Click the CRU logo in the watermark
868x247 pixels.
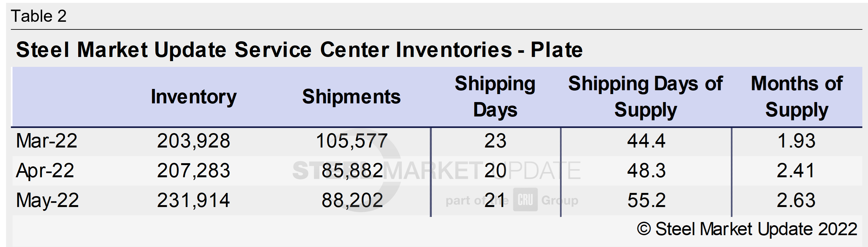[525, 200]
